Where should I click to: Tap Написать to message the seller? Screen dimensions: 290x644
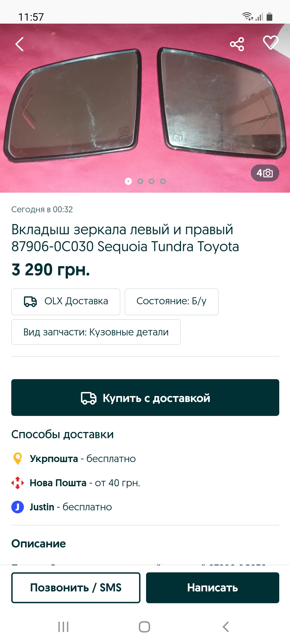[x=212, y=588]
